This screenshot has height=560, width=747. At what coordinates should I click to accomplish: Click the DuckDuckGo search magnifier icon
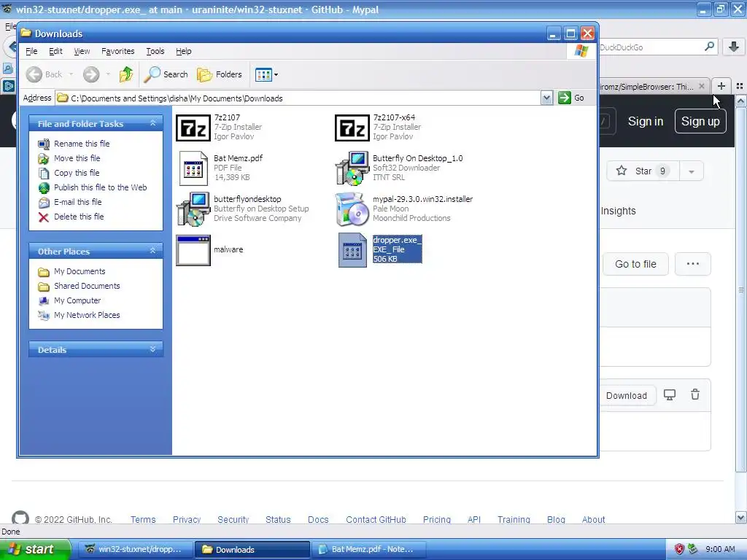709,46
